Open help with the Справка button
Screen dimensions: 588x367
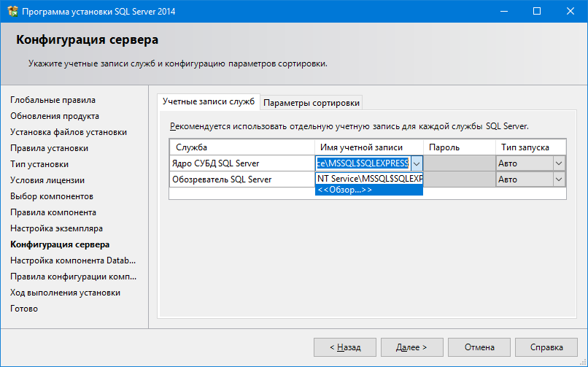pos(546,347)
